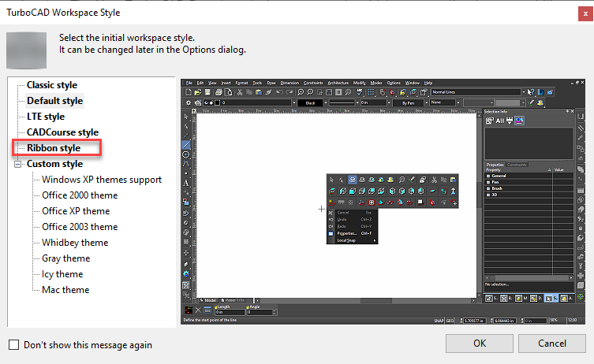594x364 pixels.
Task: Collapse the Custom style tree node
Action: 18,164
